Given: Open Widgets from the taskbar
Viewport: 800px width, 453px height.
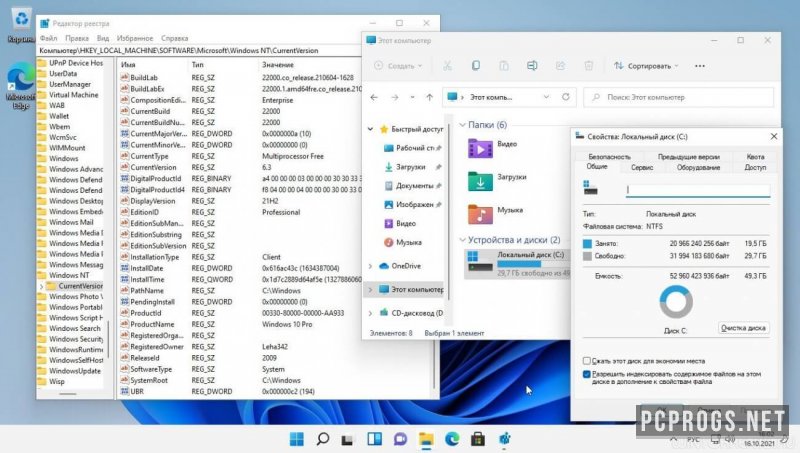Looking at the screenshot, I should (x=374, y=439).
